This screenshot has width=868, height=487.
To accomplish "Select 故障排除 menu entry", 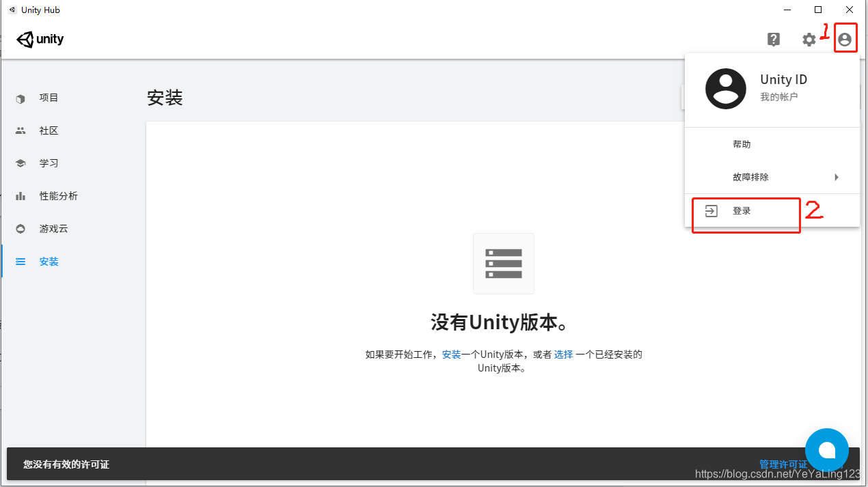I will pos(772,177).
